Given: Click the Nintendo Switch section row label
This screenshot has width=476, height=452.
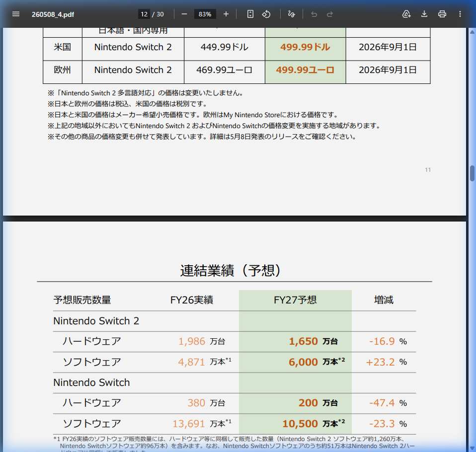Looking at the screenshot, I should click(91, 382).
